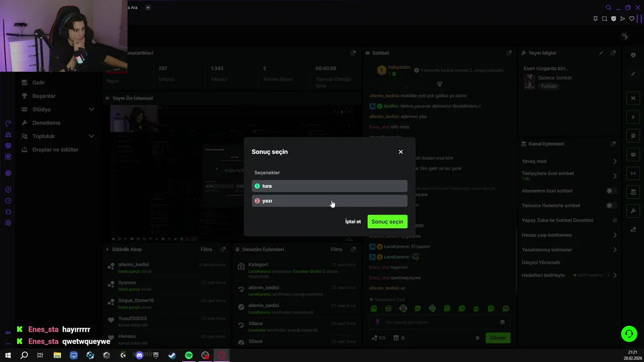Select the 'yazı' option in the dialog
Screen dimensions: 644x362
click(x=330, y=201)
